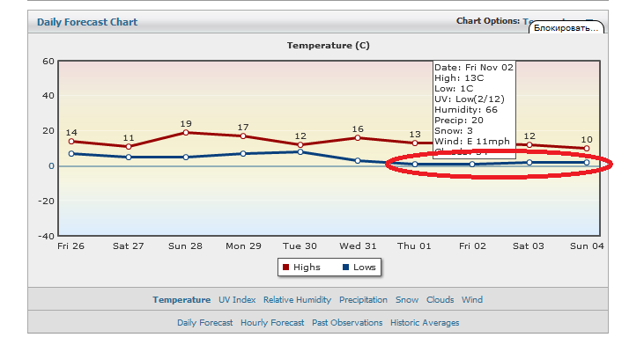644x352 pixels.
Task: Open the Wind chart tab
Action: point(472,300)
